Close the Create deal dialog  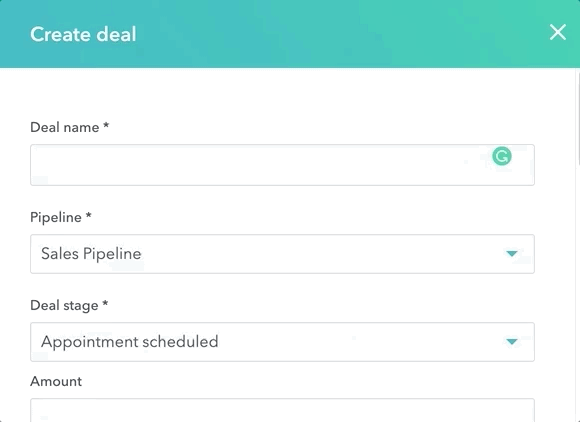557,33
